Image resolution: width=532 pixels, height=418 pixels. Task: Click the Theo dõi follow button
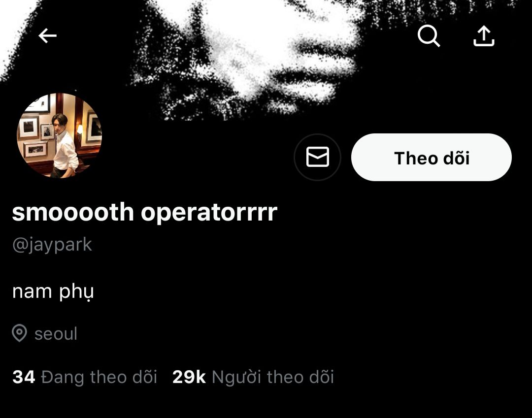pos(431,157)
